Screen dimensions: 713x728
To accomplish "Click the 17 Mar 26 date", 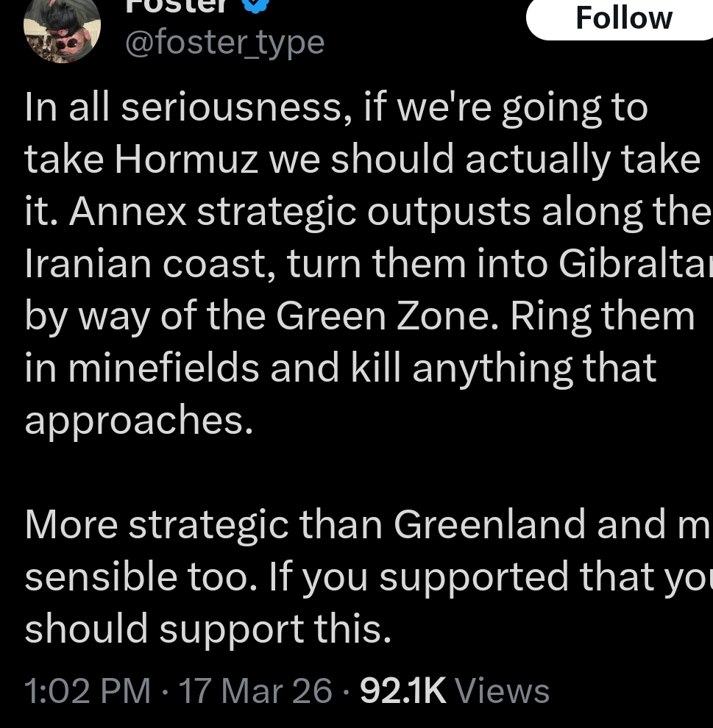I will tap(255, 690).
